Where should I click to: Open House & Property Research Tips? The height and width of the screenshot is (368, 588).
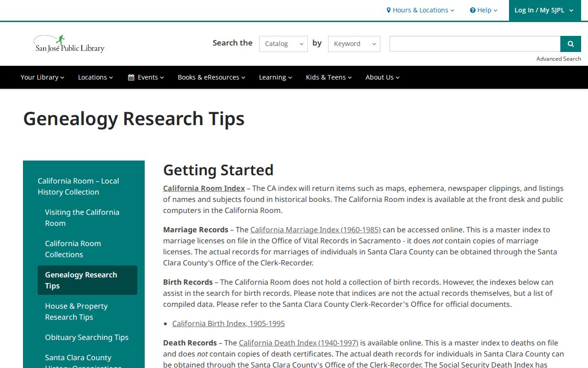tap(76, 311)
